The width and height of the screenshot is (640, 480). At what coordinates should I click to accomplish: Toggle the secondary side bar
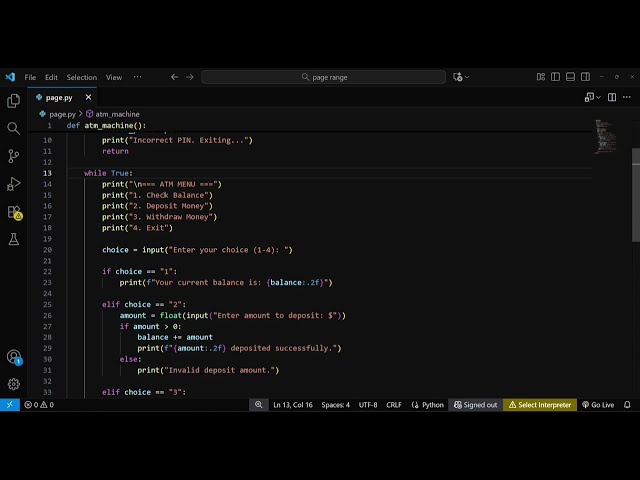585,77
